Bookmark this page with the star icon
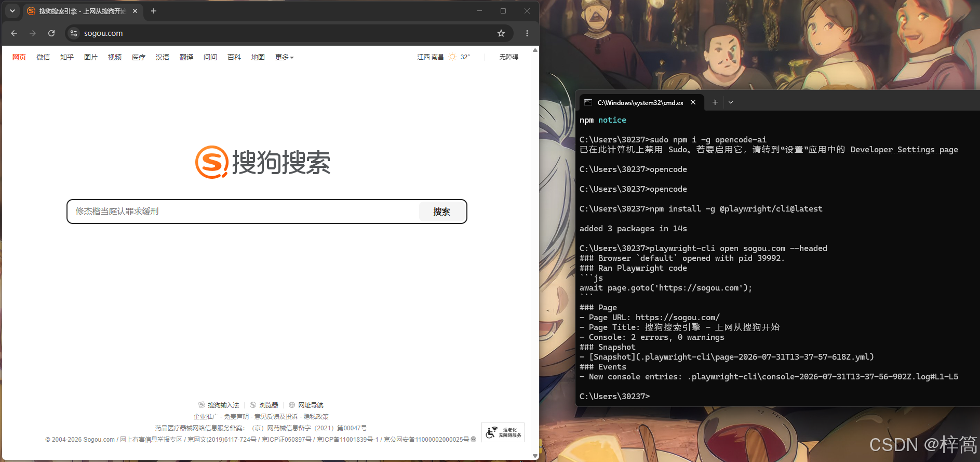 click(x=501, y=33)
